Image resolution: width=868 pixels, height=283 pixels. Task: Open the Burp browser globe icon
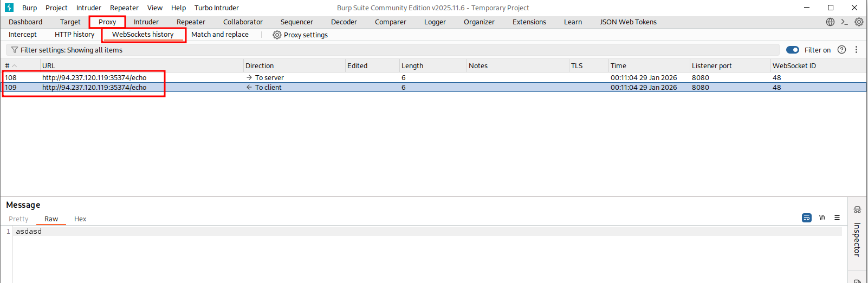(830, 22)
